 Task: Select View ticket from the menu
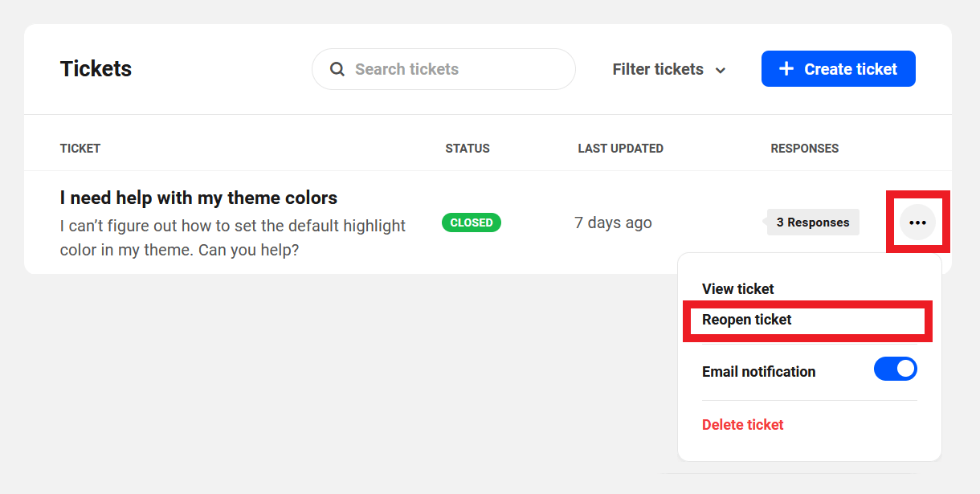coord(737,288)
